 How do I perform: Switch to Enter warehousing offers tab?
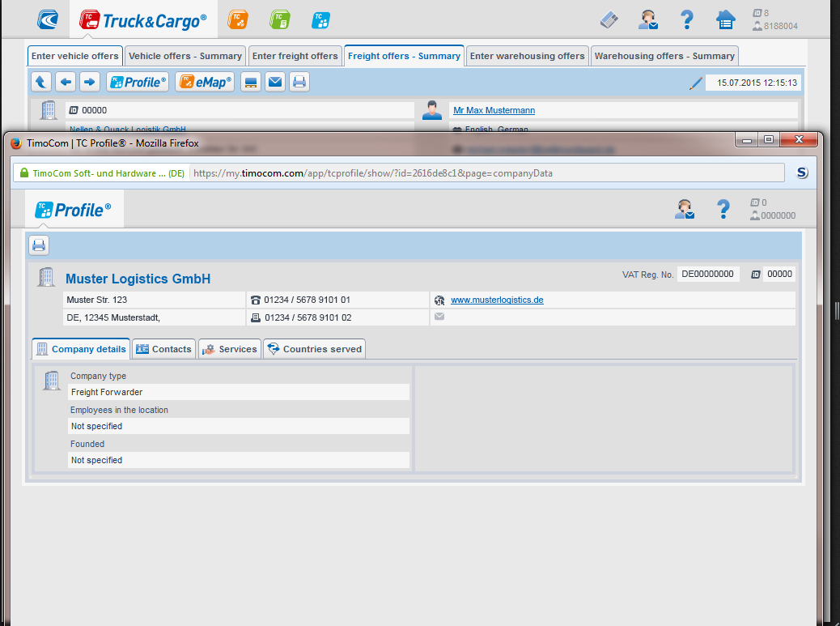527,56
